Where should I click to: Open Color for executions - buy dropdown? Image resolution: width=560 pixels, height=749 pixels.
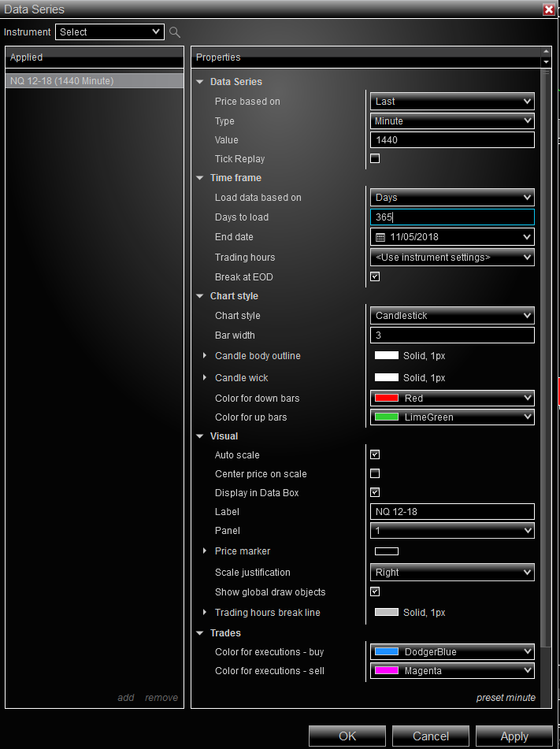452,651
